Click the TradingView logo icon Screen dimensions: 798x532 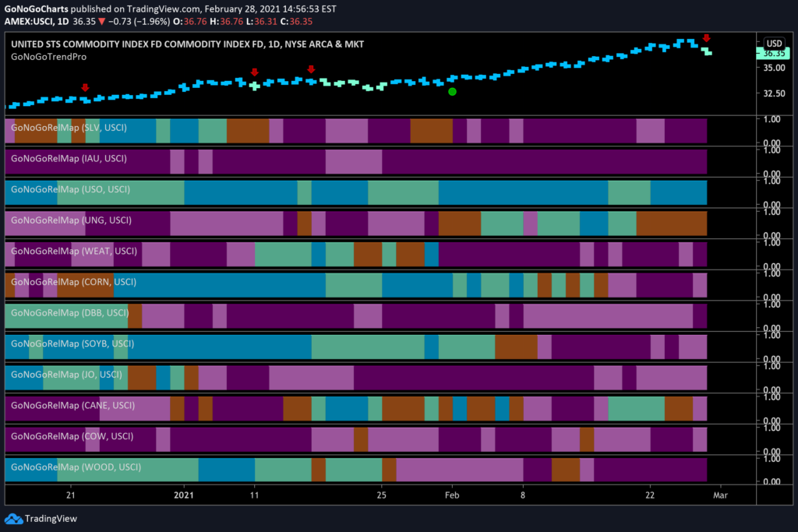pyautogui.click(x=13, y=519)
